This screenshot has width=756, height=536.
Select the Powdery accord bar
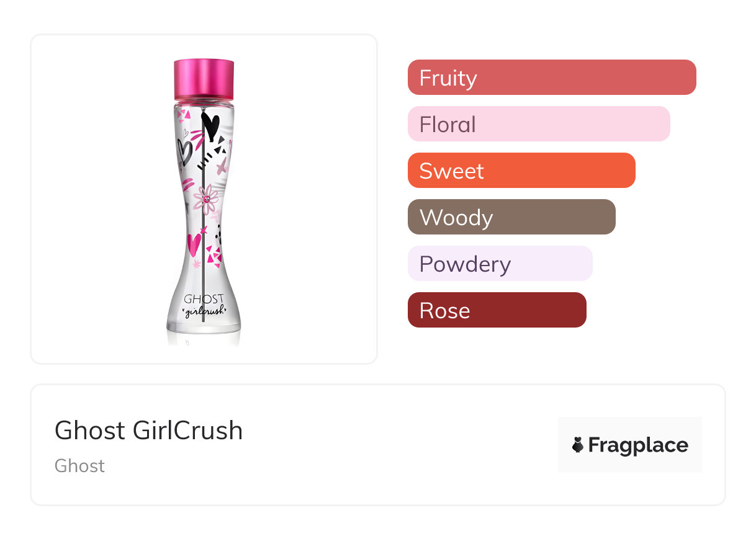pos(500,264)
